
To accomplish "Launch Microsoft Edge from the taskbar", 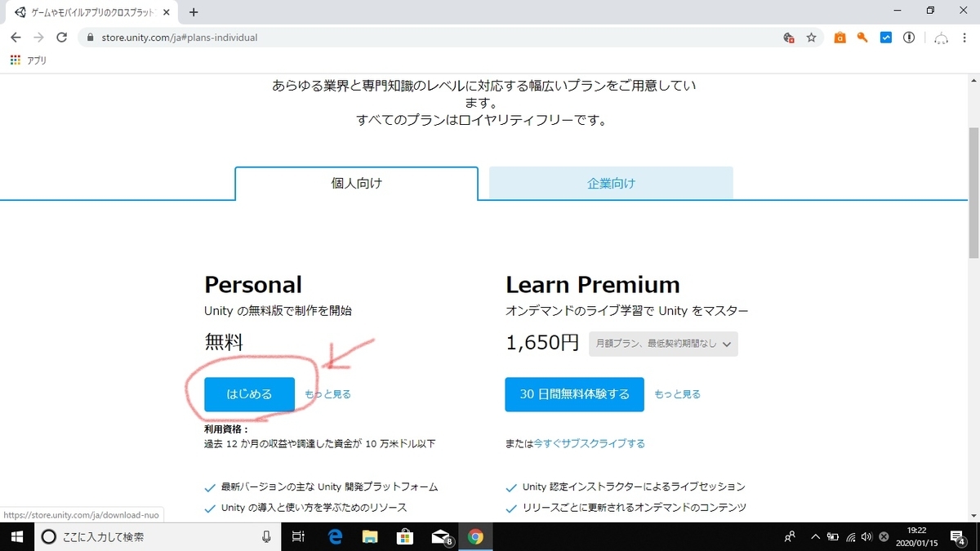I will tap(335, 536).
